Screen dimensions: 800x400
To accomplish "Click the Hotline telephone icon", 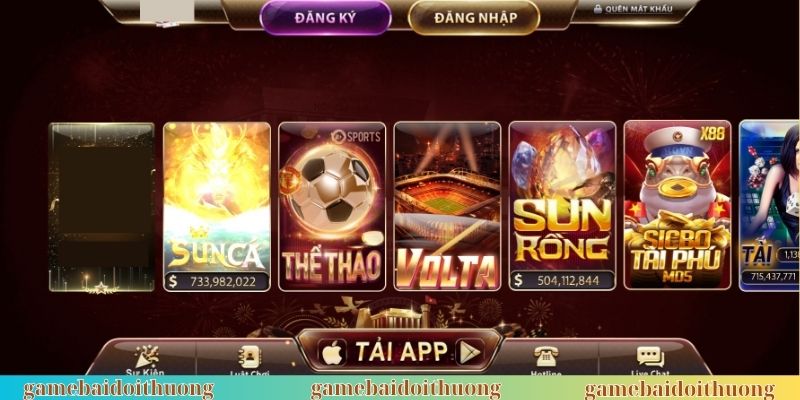I will click(546, 356).
